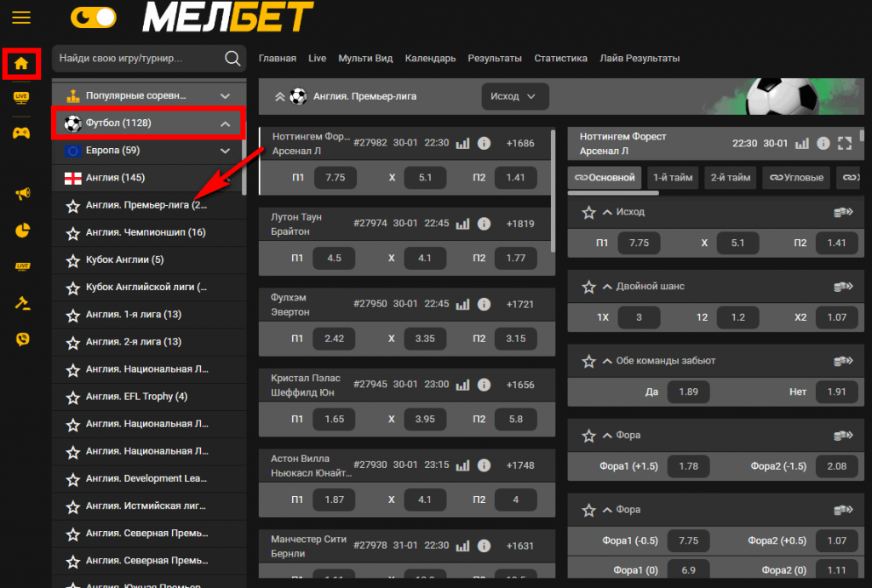Open the Исход market dropdown

click(514, 97)
